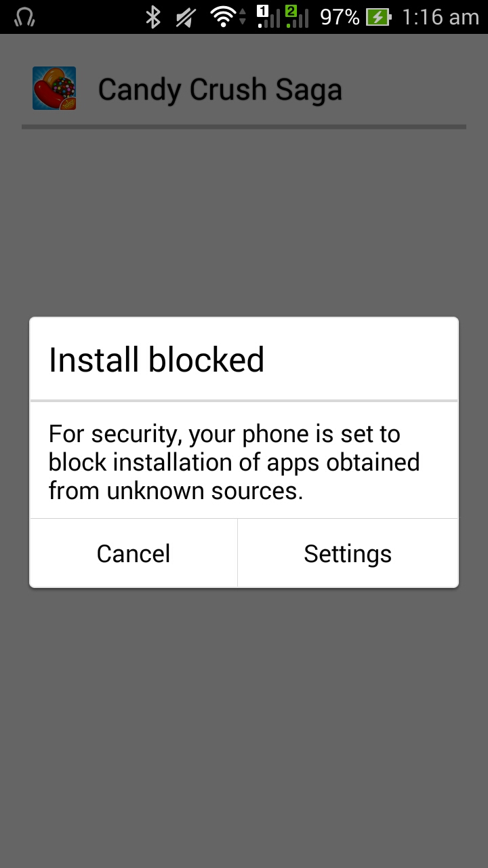Tap the SIM 2 signal bars

click(297, 16)
